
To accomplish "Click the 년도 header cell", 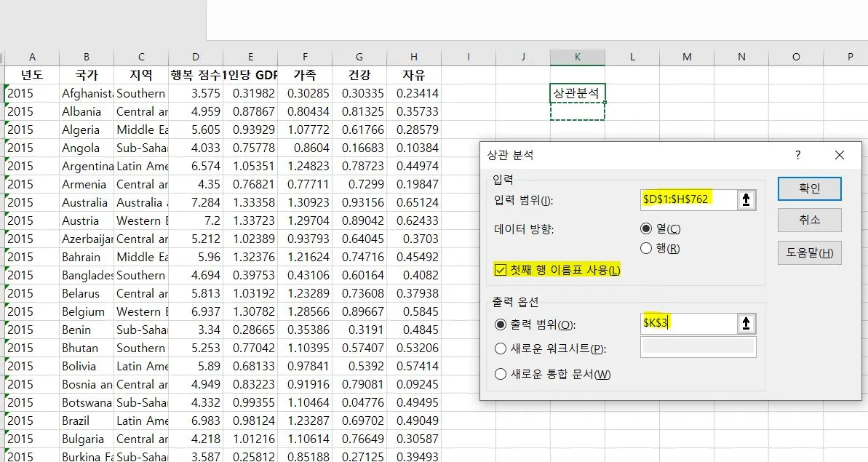I will 32,75.
